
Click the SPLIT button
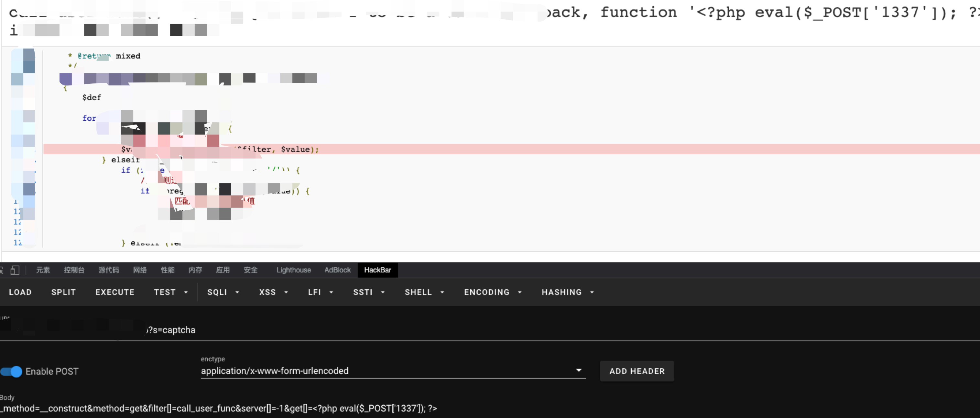(x=63, y=292)
